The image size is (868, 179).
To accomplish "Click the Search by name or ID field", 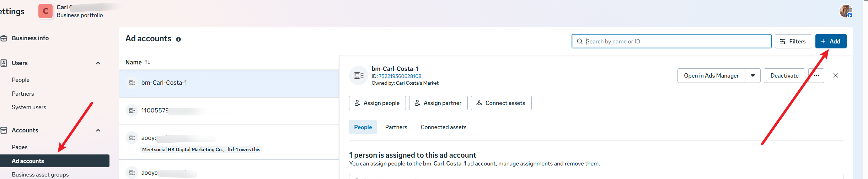I will [x=675, y=41].
